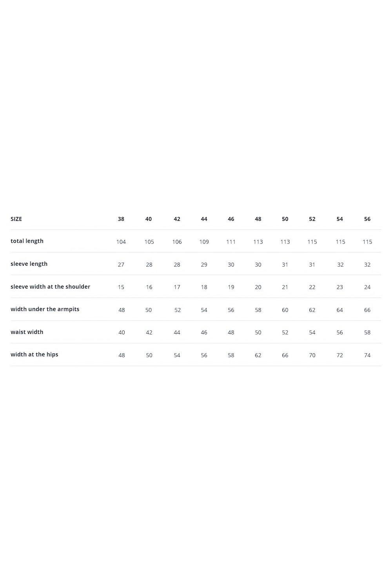Select the "waist width" row label

27,332
